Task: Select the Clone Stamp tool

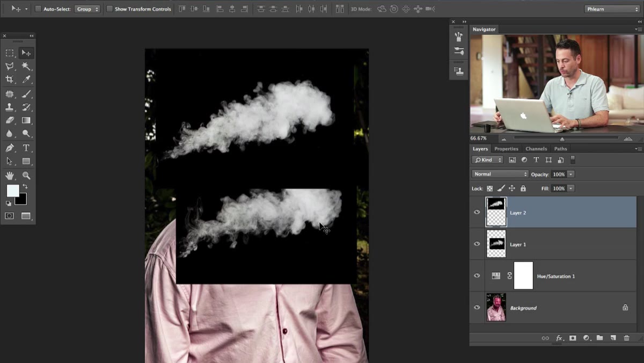Action: (x=10, y=107)
